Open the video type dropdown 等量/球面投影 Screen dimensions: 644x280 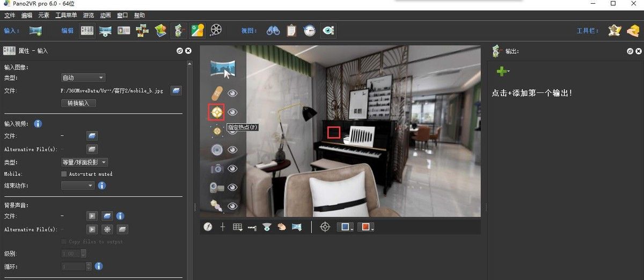(85, 162)
